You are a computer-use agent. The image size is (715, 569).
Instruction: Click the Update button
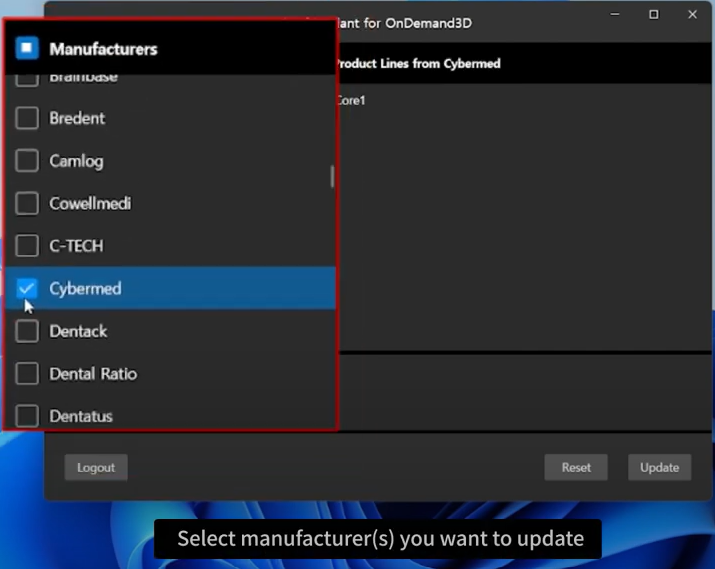[x=659, y=467]
